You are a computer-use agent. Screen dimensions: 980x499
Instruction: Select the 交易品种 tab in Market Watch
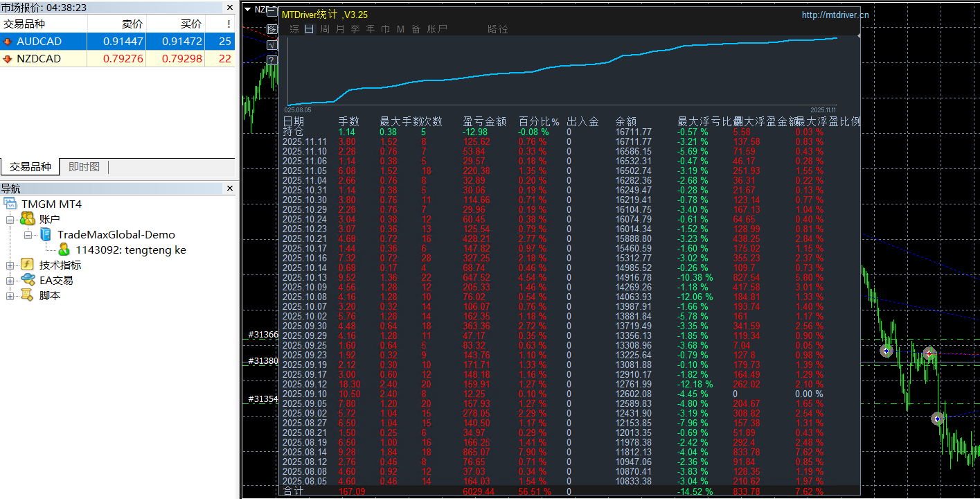click(30, 167)
